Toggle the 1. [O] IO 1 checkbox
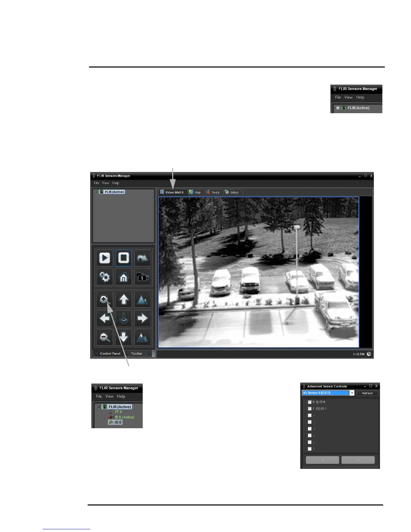The image size is (411, 532). pyautogui.click(x=310, y=409)
